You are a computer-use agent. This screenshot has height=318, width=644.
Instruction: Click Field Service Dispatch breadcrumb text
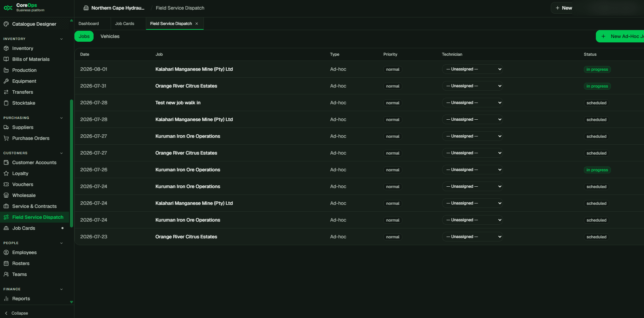coord(180,8)
